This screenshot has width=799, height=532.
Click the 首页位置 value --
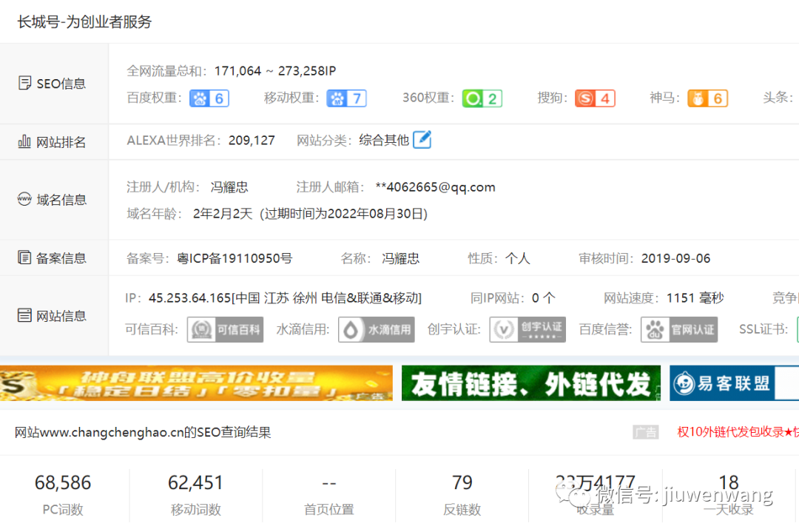(x=329, y=482)
